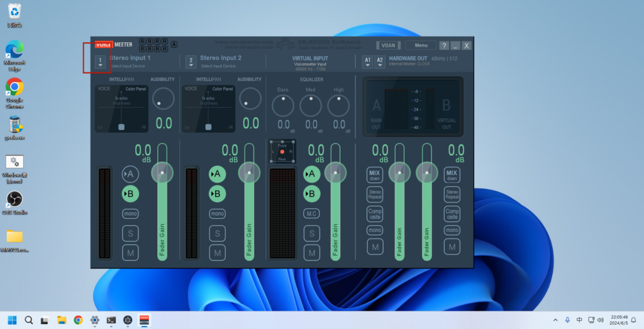This screenshot has width=644, height=329.
Task: Select the Windows settings .cmd desktop file
Action: [x=14, y=169]
